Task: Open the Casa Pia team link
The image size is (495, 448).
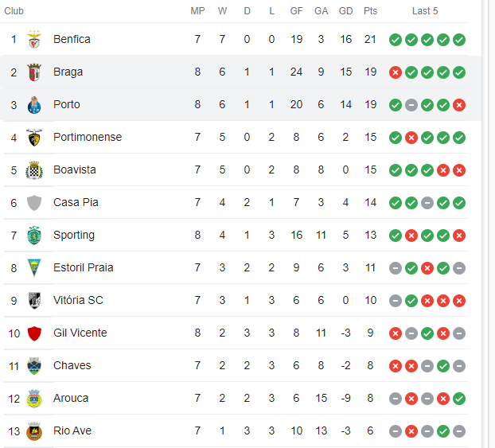Action: (x=76, y=202)
